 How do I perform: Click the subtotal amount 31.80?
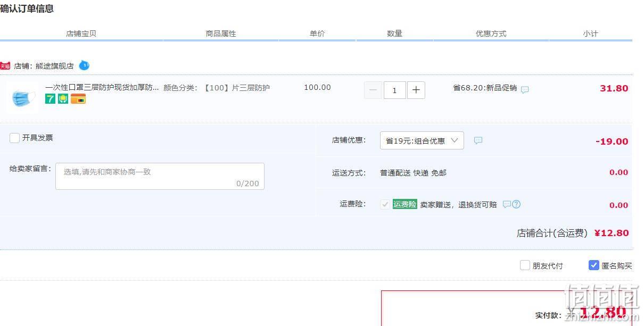click(614, 88)
